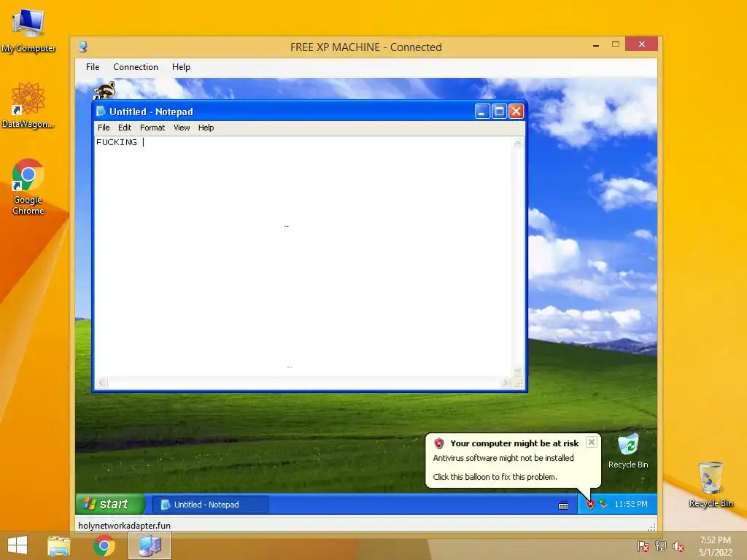Open Notepad File menu

click(x=104, y=128)
